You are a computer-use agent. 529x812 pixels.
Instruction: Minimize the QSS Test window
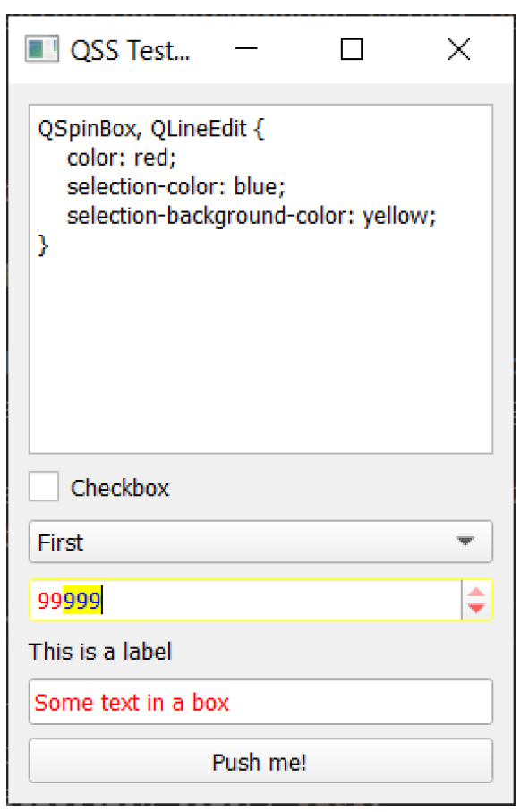pyautogui.click(x=246, y=50)
